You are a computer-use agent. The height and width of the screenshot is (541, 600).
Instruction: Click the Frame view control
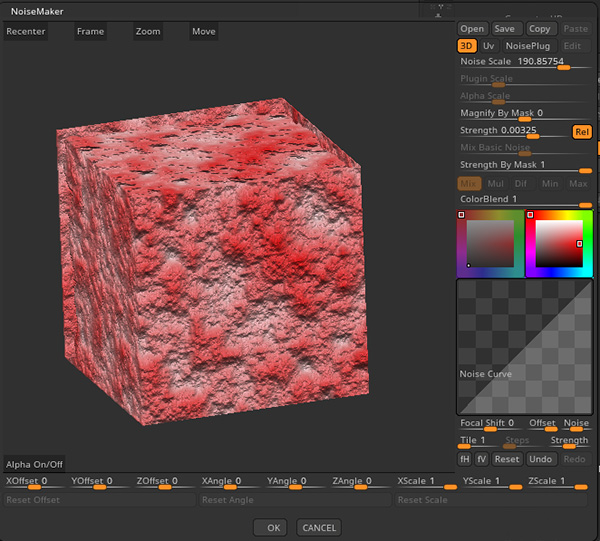(90, 31)
